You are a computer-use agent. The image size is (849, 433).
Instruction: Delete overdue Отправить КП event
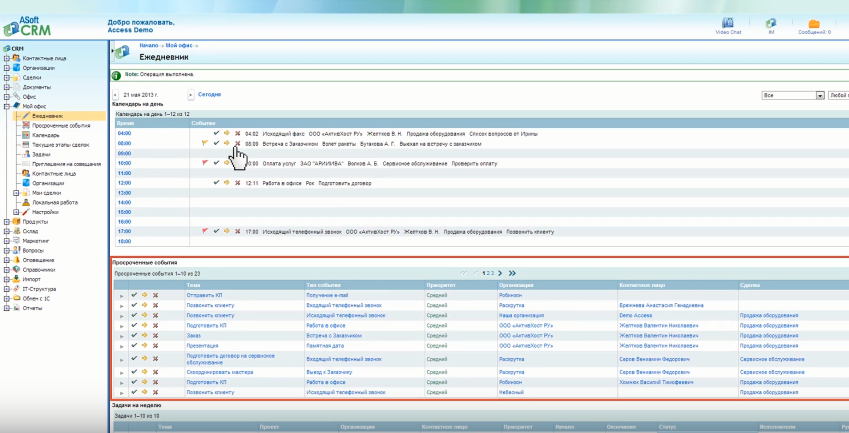pyautogui.click(x=155, y=296)
